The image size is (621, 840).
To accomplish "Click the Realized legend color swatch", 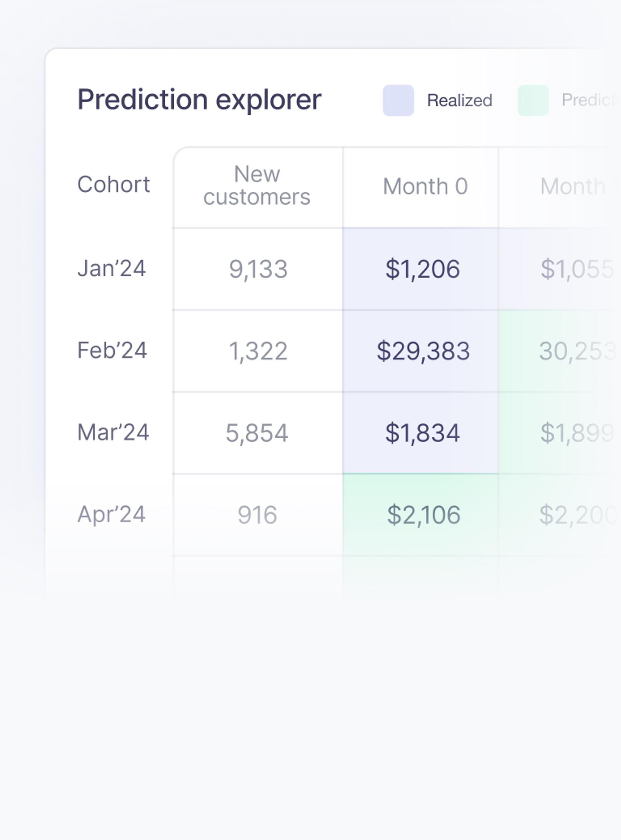I will [398, 100].
